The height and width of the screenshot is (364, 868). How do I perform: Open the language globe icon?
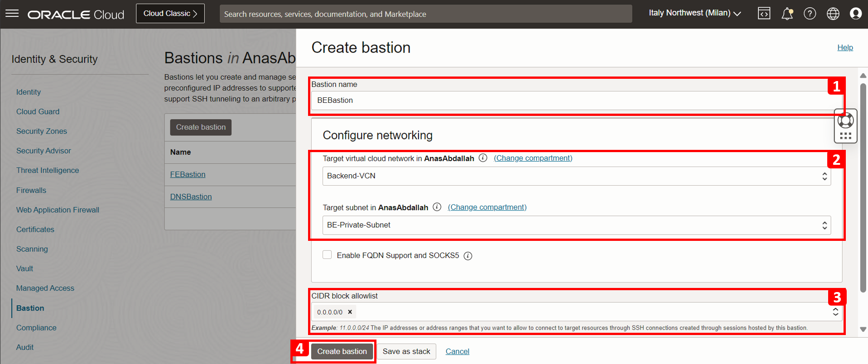click(x=833, y=14)
